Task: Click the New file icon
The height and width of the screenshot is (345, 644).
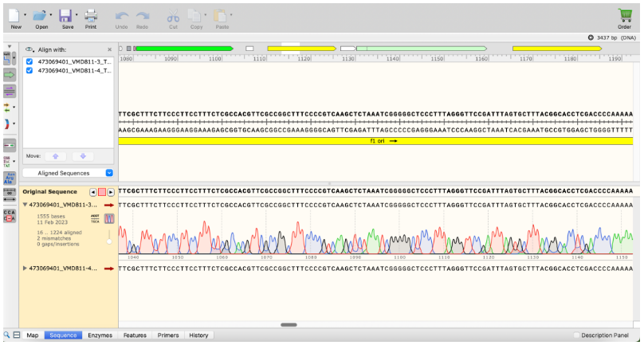Action: point(14,16)
